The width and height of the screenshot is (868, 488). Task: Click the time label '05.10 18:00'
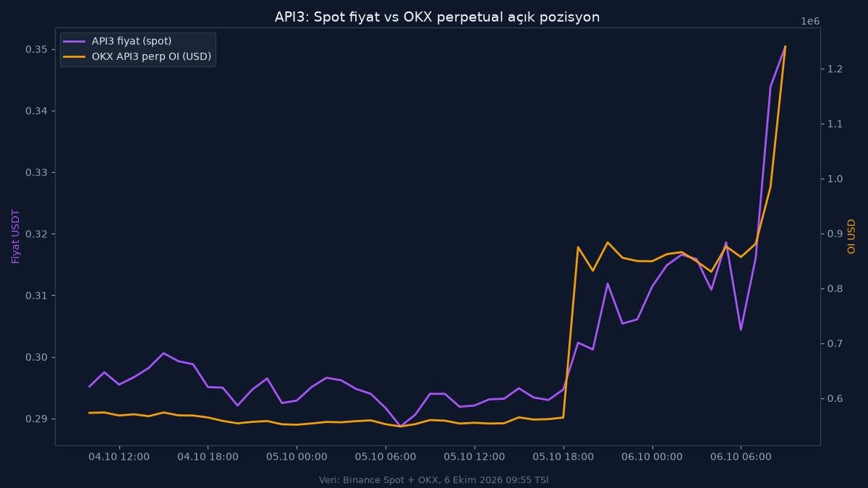coord(563,457)
